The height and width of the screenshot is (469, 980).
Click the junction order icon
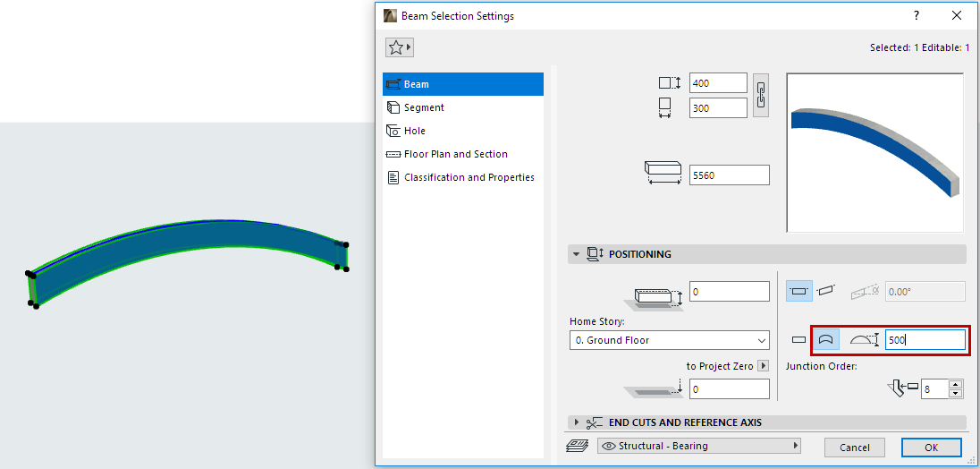point(902,389)
